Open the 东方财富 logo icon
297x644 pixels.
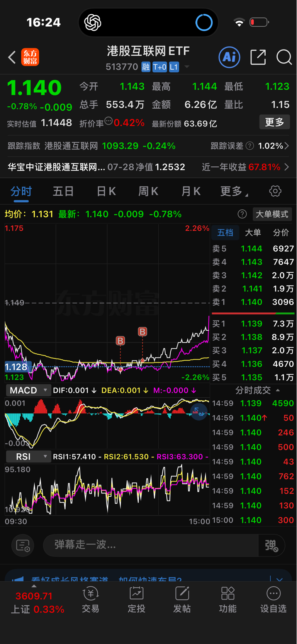tap(30, 57)
